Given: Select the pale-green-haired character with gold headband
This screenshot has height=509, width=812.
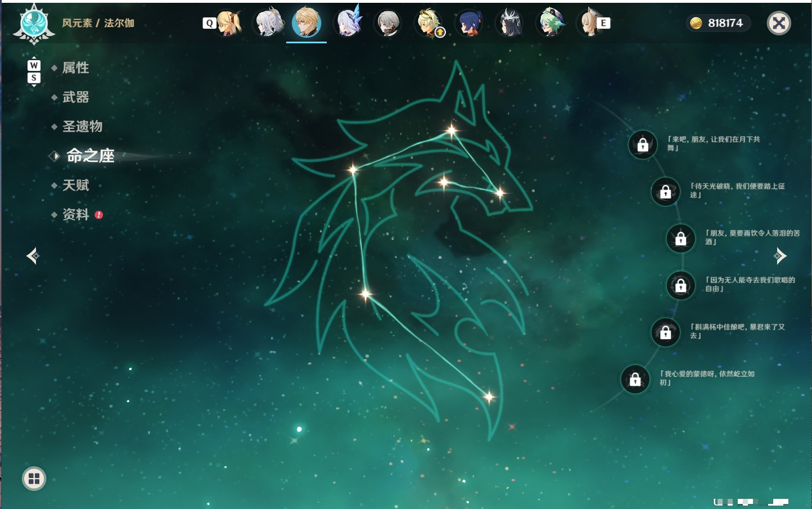Looking at the screenshot, I should pos(428,23).
